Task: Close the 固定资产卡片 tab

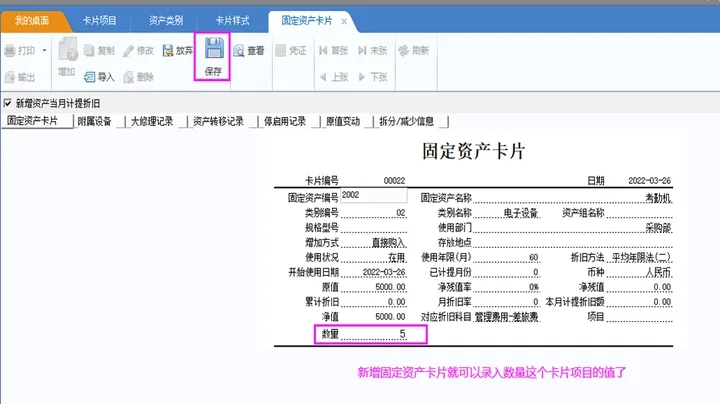Action: (x=344, y=22)
